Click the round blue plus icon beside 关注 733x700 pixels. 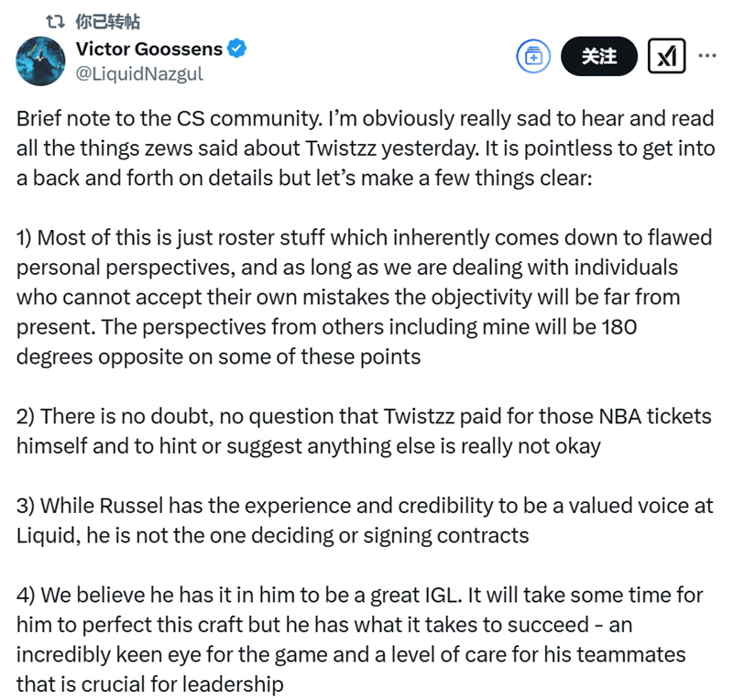532,56
